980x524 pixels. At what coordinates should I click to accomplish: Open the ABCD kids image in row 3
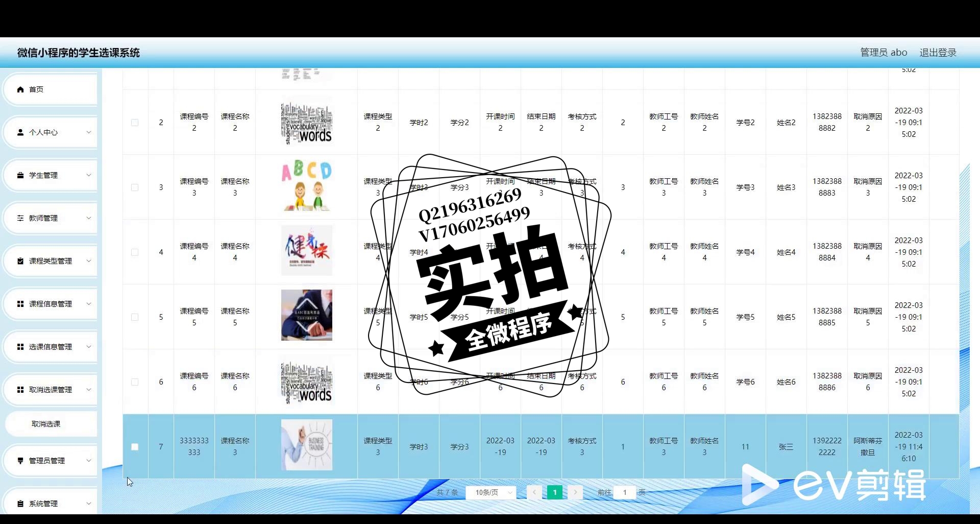coord(307,186)
